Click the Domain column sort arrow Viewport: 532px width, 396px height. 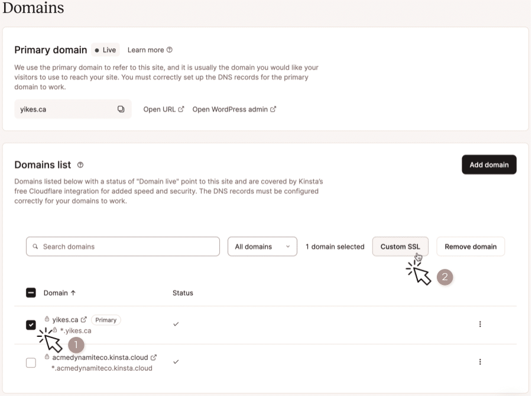(73, 293)
